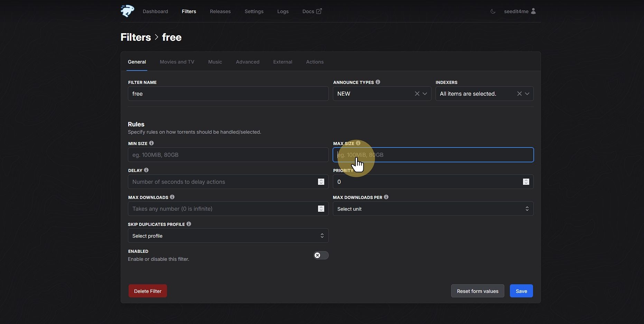Focus the Max Size input field
Viewport: 644px width, 324px height.
(433, 155)
